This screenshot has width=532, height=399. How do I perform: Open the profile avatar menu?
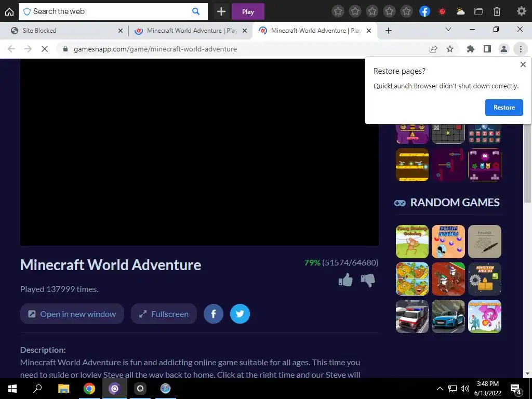click(504, 49)
